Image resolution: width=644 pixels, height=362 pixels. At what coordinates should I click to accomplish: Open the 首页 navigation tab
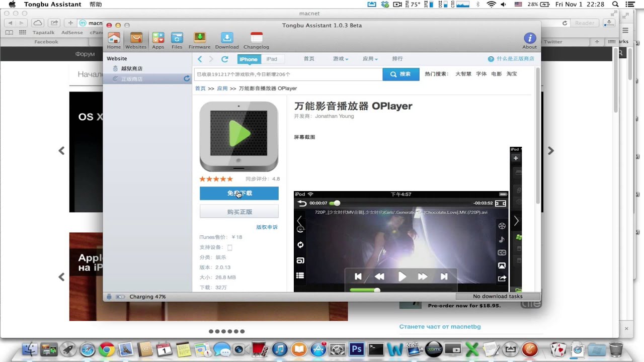pyautogui.click(x=309, y=59)
